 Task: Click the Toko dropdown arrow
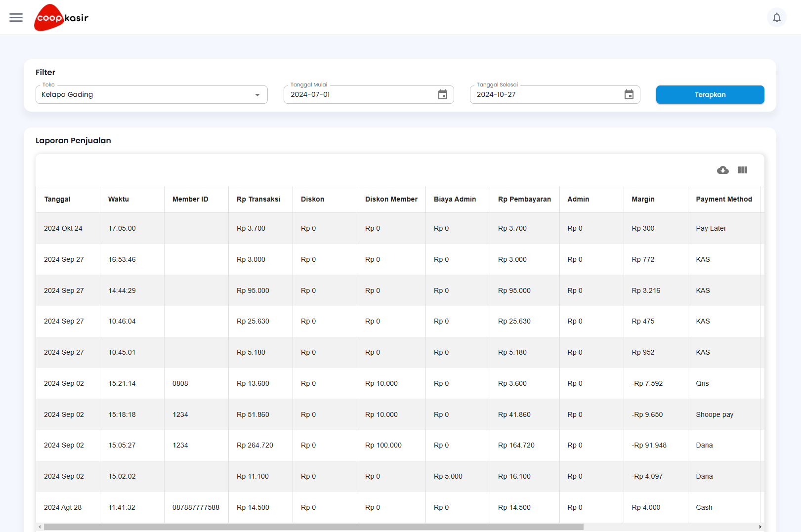[257, 95]
